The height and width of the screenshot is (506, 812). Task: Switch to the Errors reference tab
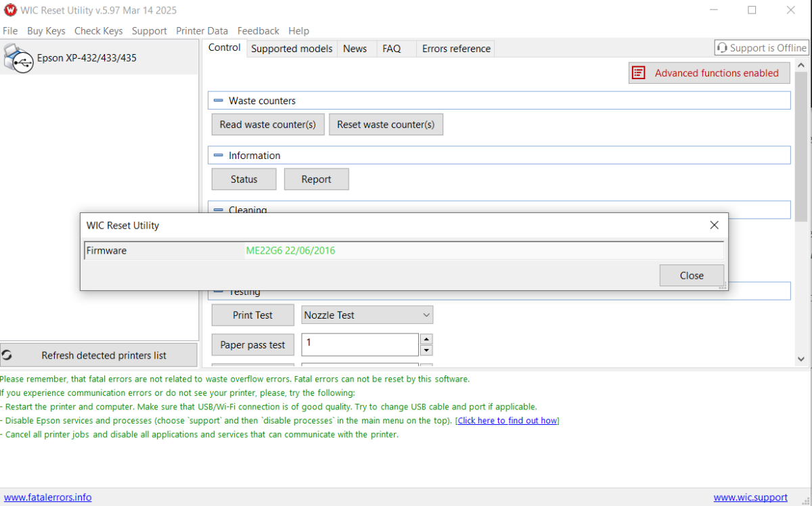(x=456, y=49)
